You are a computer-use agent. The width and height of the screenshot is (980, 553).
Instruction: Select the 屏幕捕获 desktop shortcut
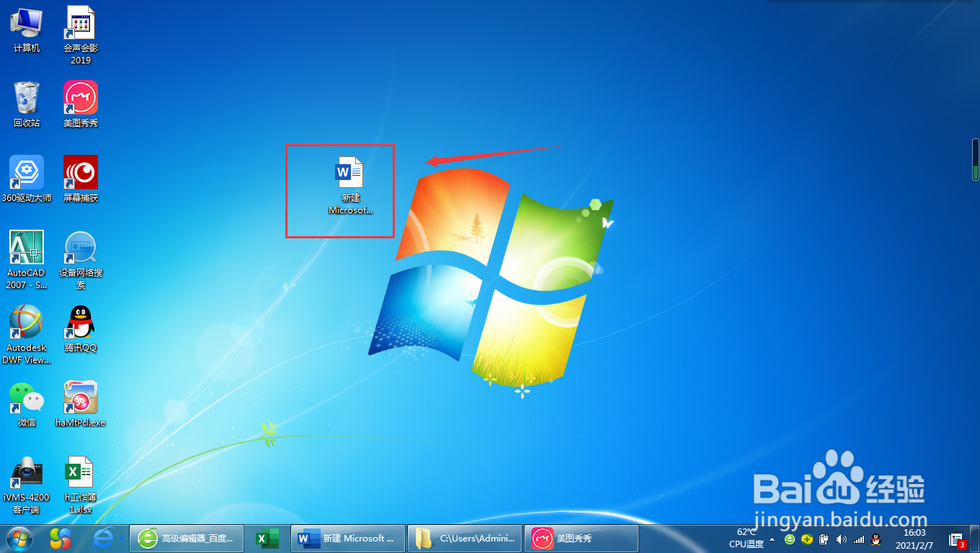point(81,179)
